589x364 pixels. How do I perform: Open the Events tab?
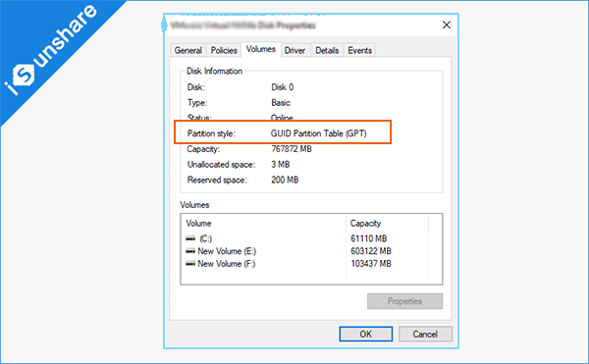360,50
